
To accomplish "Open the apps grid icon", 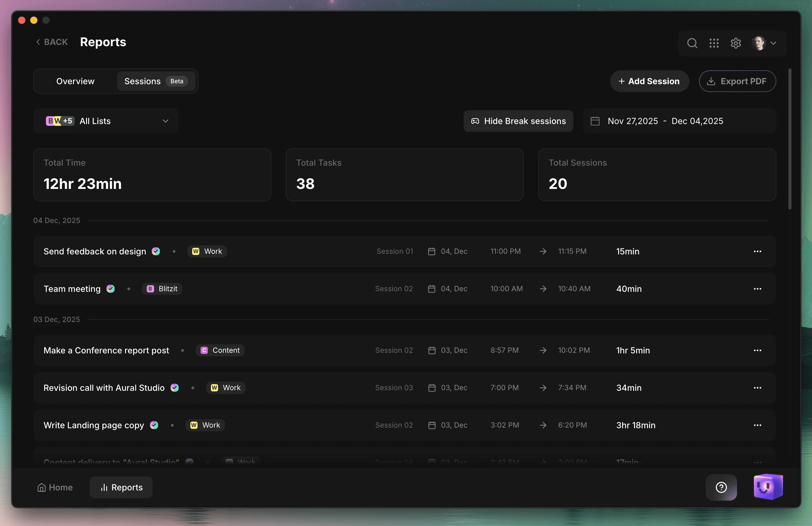I will tap(714, 43).
